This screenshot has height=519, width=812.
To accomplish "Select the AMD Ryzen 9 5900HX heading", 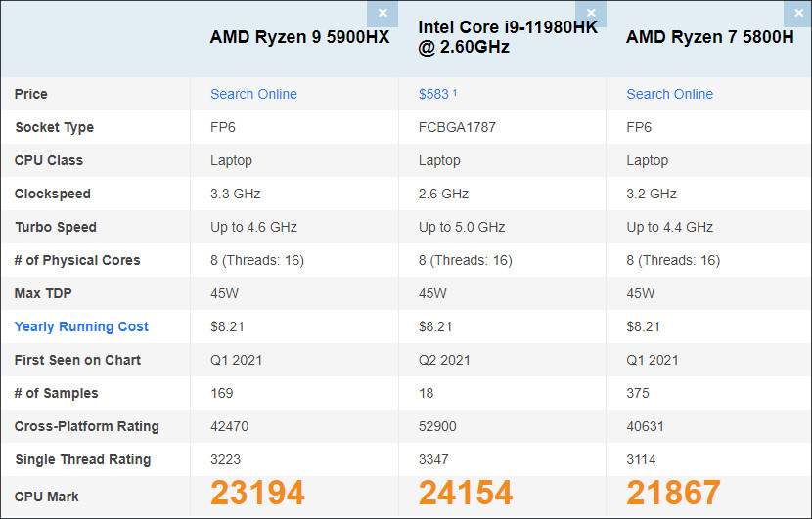I will coord(299,37).
